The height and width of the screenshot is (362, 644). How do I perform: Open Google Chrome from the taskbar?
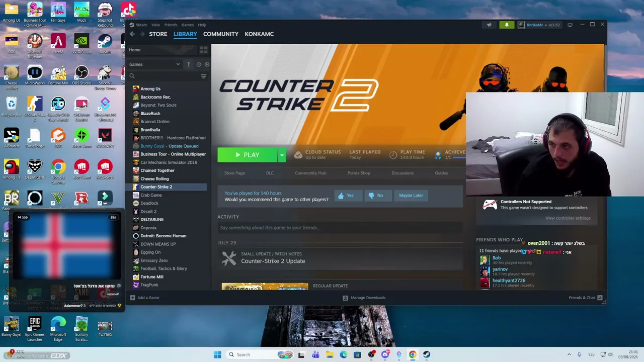click(413, 354)
